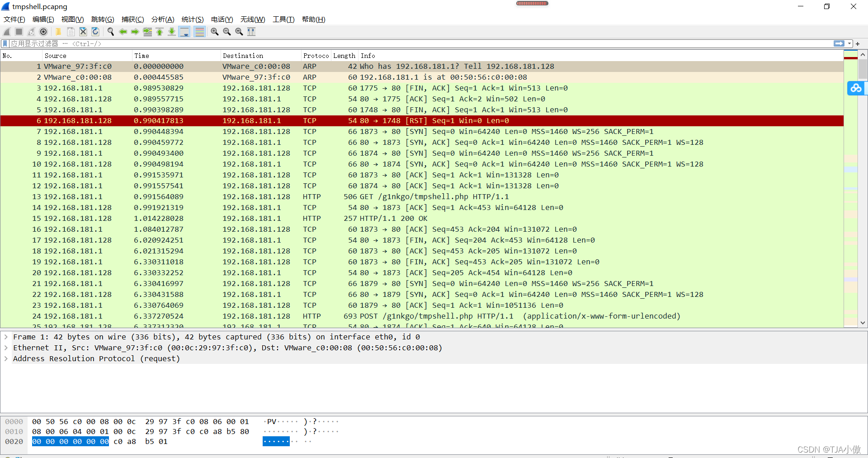Viewport: 868px width, 458px height.
Task: Open the 帮助(H) menu
Action: 314,19
